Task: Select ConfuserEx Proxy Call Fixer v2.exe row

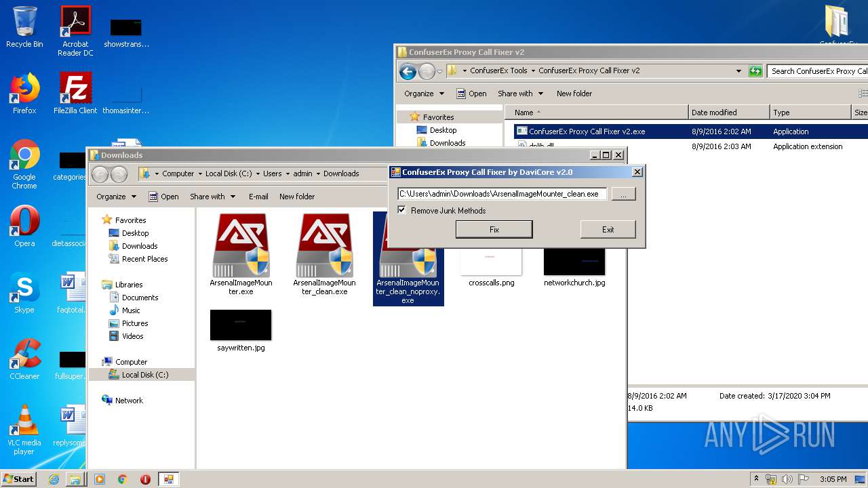Action: pos(690,131)
